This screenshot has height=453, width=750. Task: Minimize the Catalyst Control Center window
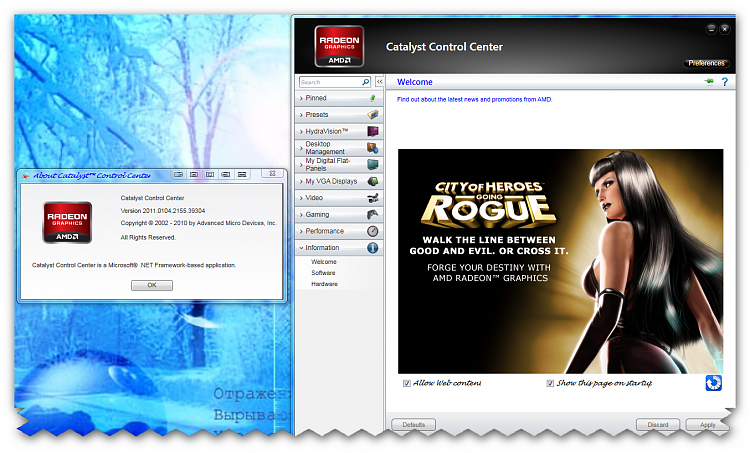(711, 29)
